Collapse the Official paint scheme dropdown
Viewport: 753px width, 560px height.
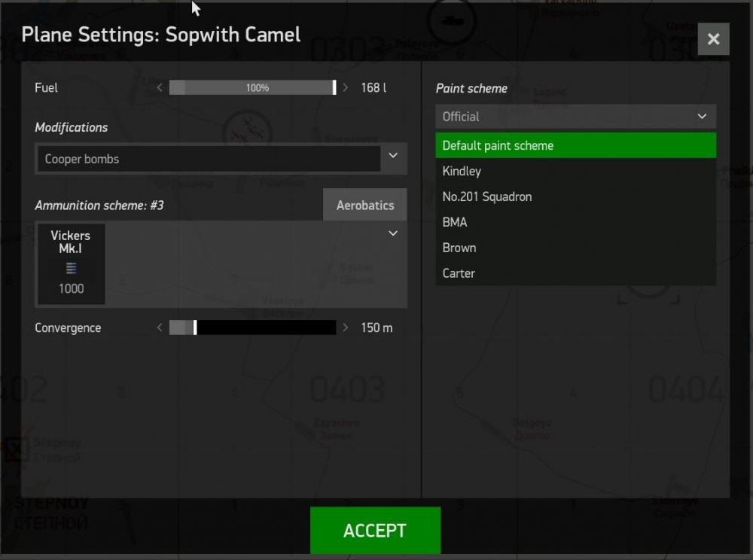click(701, 117)
